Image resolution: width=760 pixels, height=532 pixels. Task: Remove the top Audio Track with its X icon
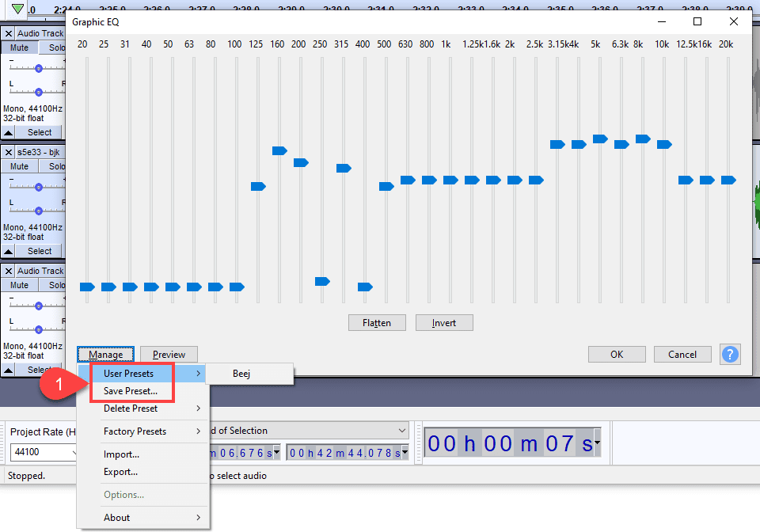coord(8,33)
